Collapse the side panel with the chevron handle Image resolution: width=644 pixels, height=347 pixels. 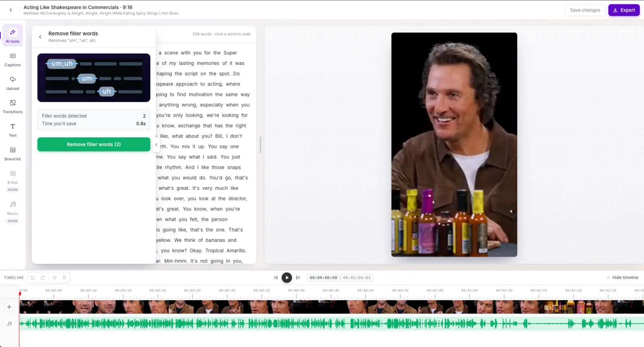[156, 145]
